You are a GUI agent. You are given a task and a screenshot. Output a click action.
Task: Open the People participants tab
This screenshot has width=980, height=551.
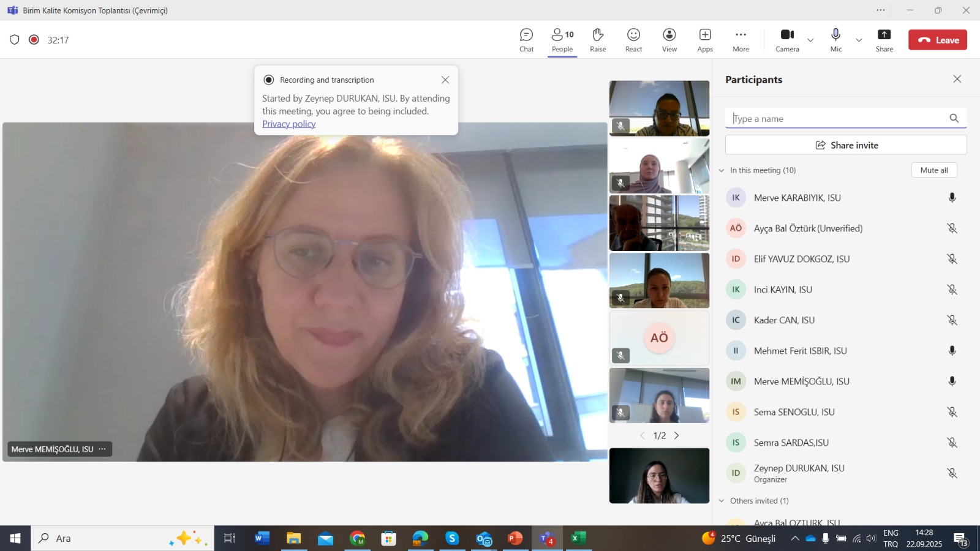click(x=562, y=40)
